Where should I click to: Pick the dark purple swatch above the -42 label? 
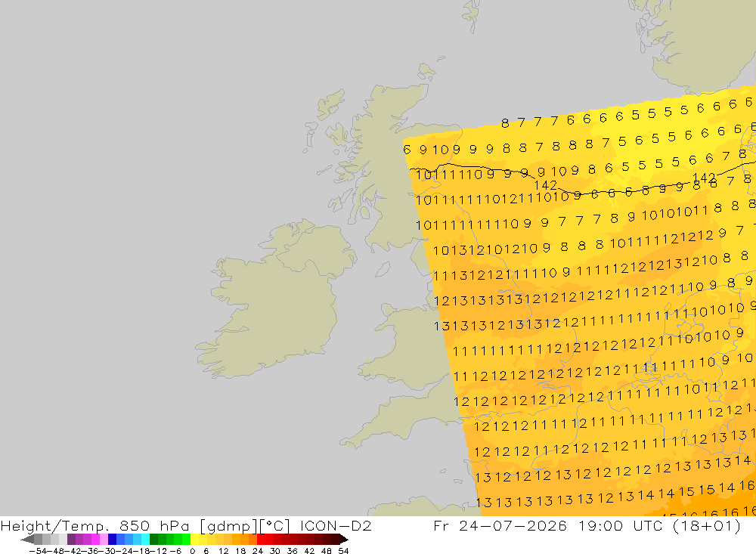pos(71,539)
